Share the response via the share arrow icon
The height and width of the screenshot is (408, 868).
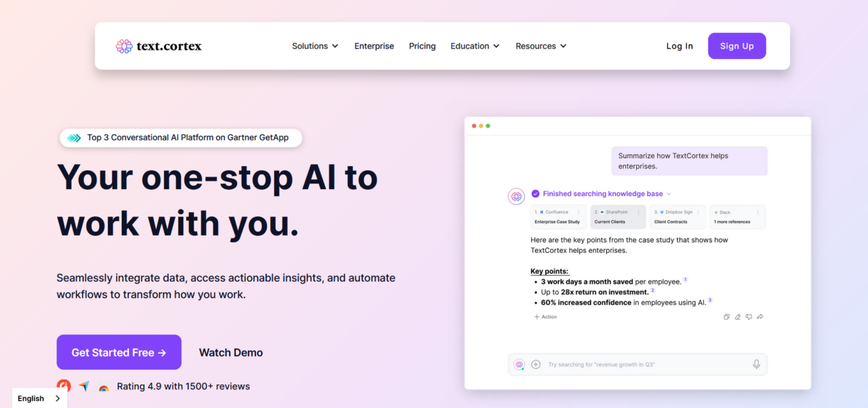click(760, 316)
